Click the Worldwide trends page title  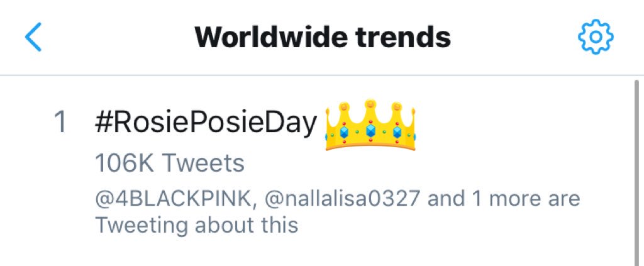[x=323, y=38]
